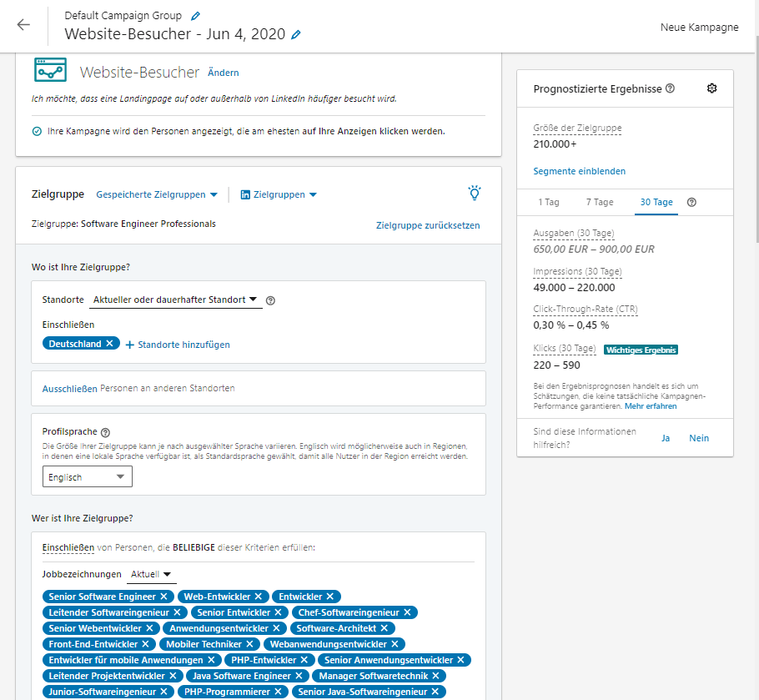Answer Ja to the feedback question
Image resolution: width=759 pixels, height=700 pixels.
pyautogui.click(x=666, y=437)
